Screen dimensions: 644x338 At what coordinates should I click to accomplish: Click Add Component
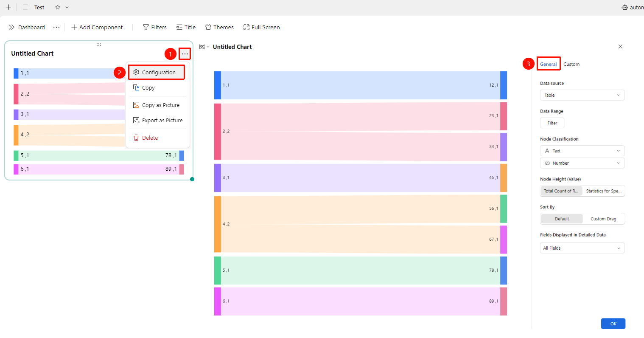point(97,27)
